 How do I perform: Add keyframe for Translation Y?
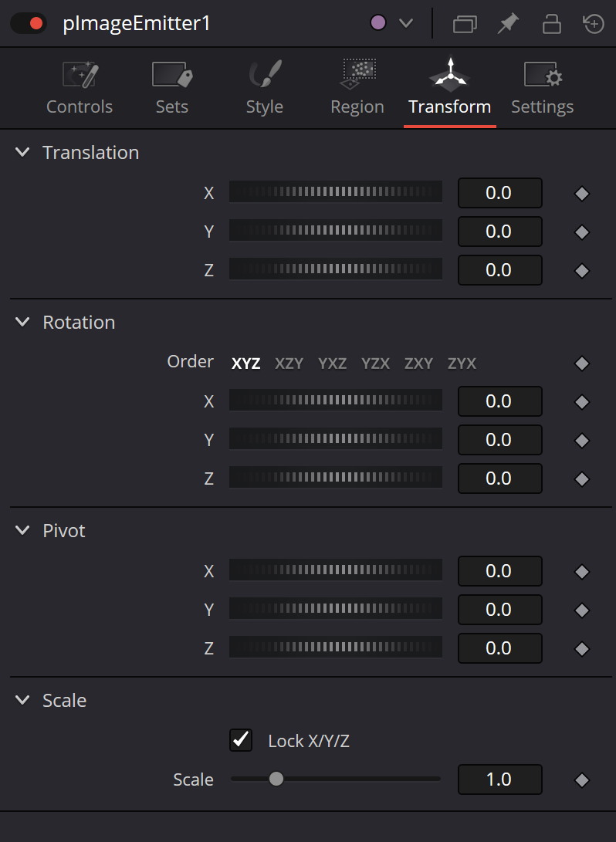581,232
